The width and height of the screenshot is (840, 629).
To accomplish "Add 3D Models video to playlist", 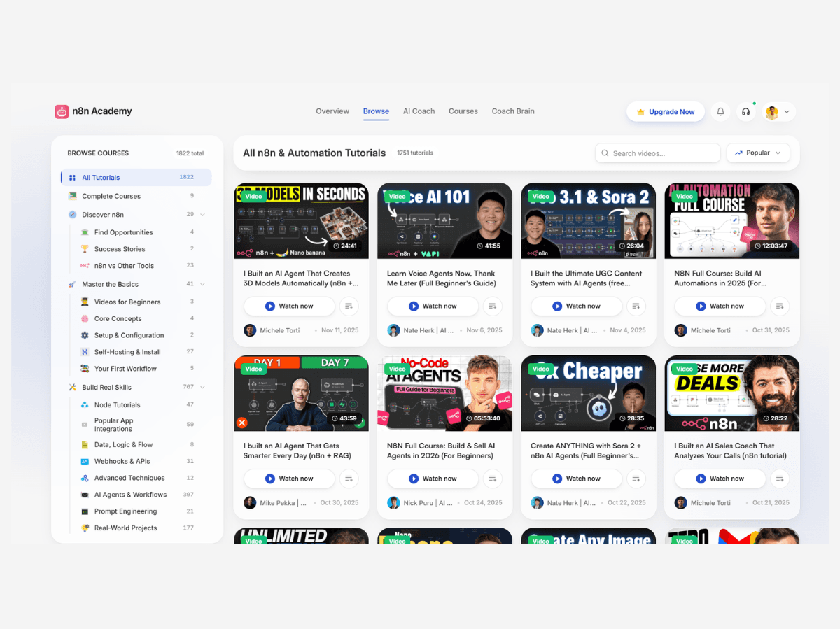I will [349, 306].
